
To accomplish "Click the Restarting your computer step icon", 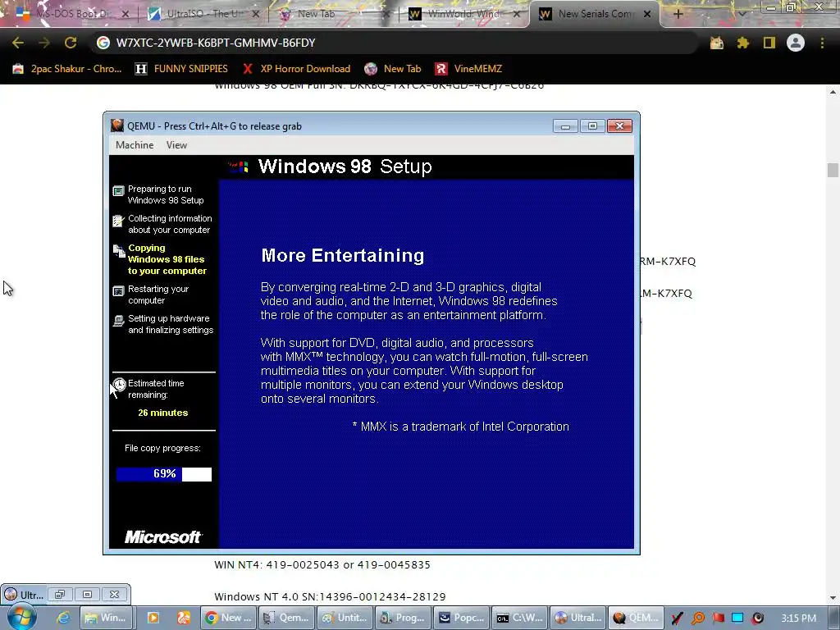I will pos(118,291).
